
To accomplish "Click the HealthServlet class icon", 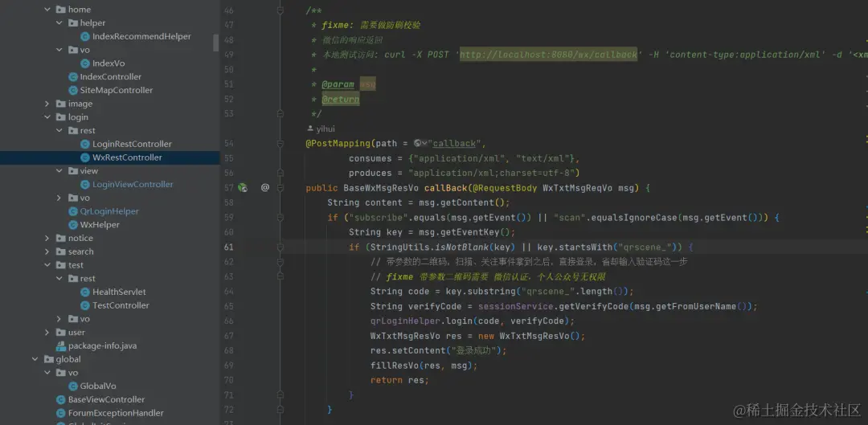I will [x=84, y=292].
